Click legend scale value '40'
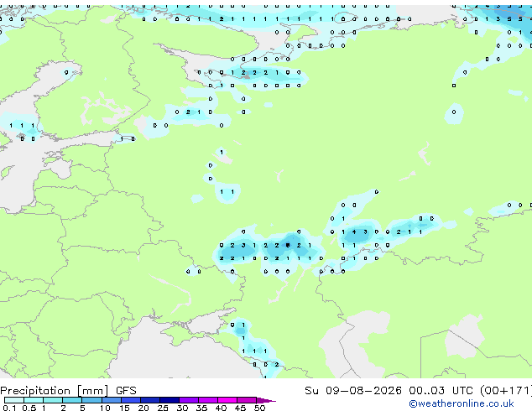The image size is (532, 411). 221,408
